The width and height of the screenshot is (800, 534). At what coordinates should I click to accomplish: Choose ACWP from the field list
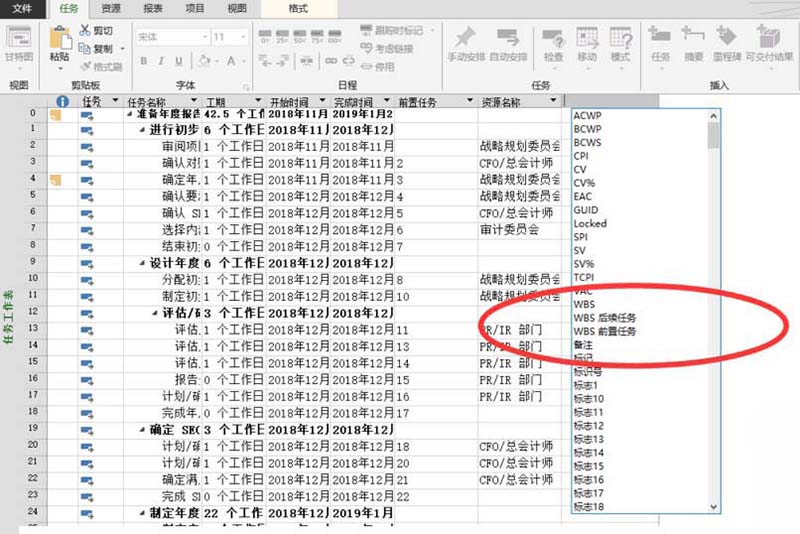tap(587, 116)
